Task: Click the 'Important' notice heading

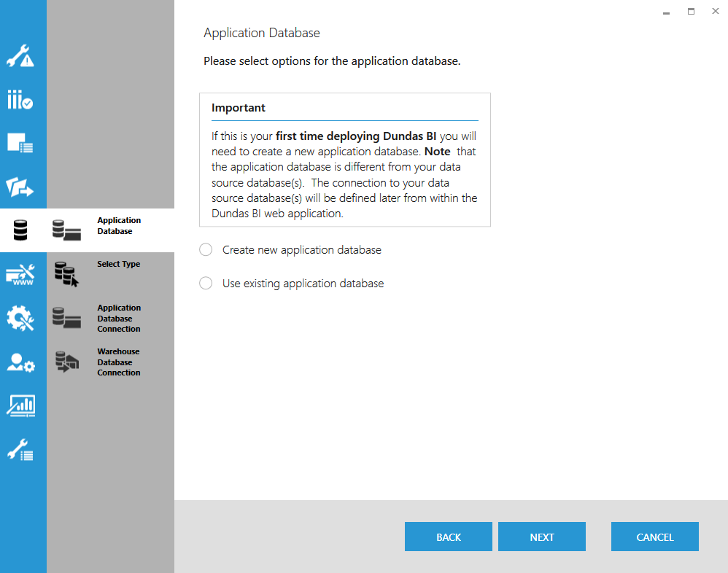Action: [x=239, y=108]
